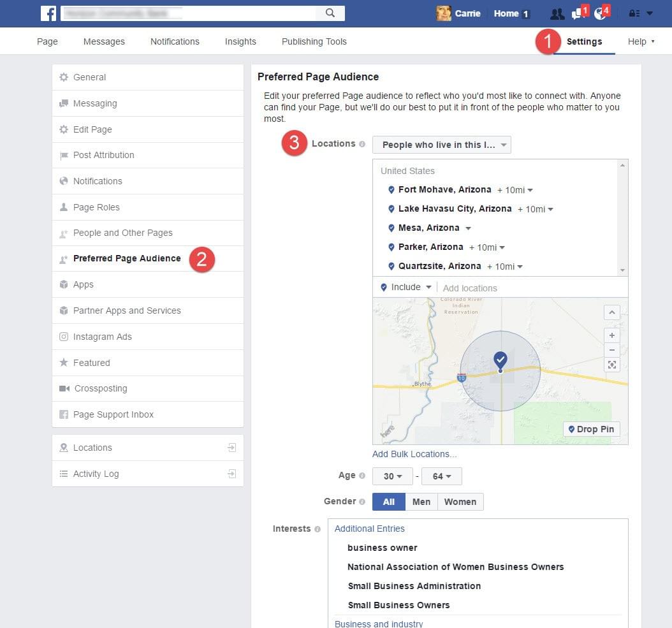Click the Interests info icon

tap(317, 529)
